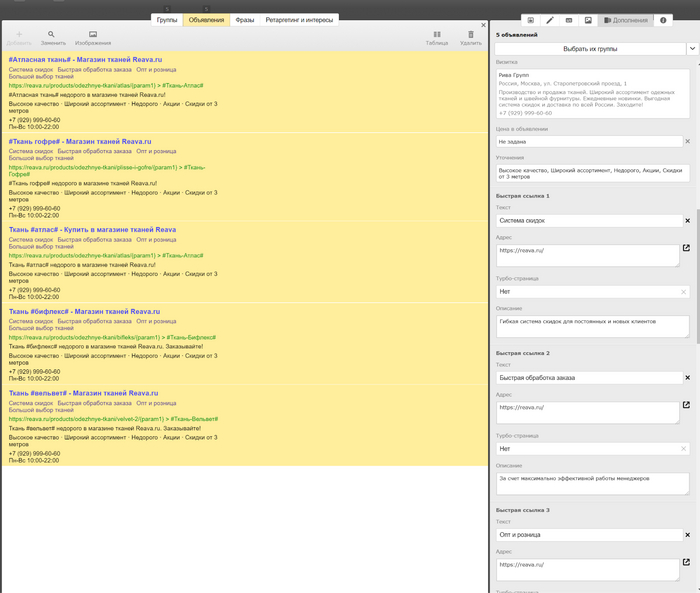Open external link for Быстрая ссылка 2 address
Image resolution: width=700 pixels, height=593 pixels.
(x=687, y=405)
